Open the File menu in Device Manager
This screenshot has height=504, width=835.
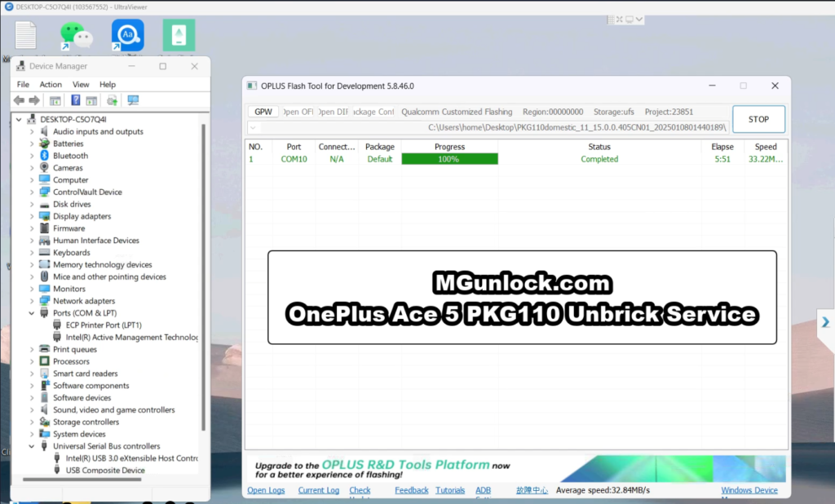pos(23,84)
